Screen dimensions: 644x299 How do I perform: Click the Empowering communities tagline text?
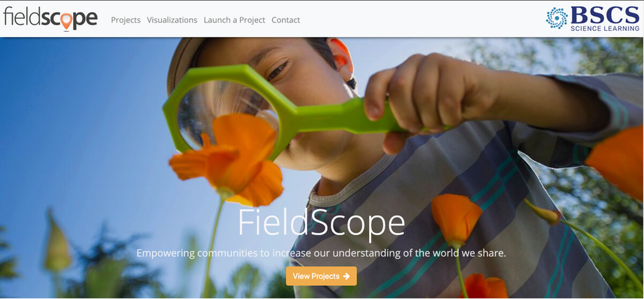coord(321,253)
